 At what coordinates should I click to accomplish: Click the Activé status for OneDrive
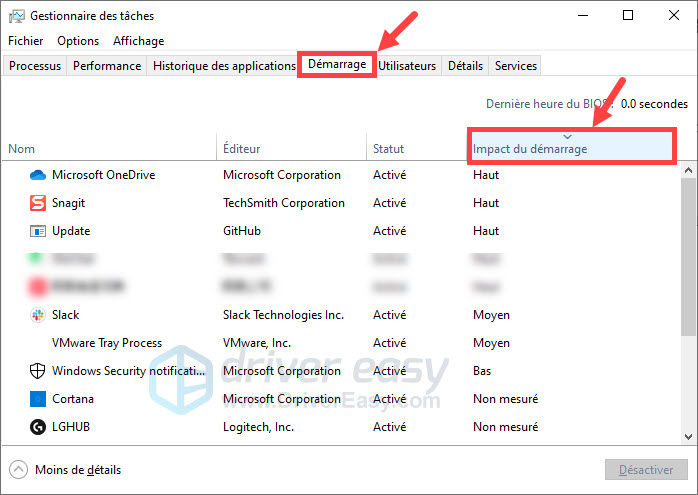(390, 175)
